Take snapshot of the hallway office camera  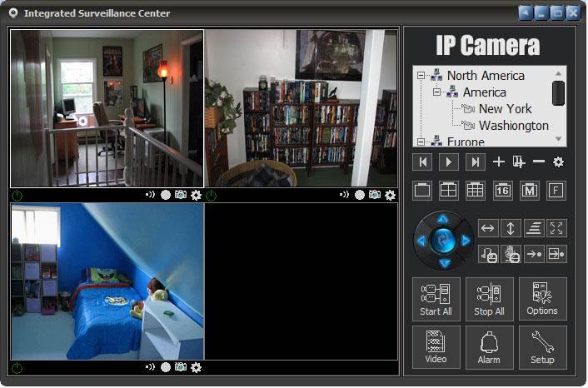point(181,195)
